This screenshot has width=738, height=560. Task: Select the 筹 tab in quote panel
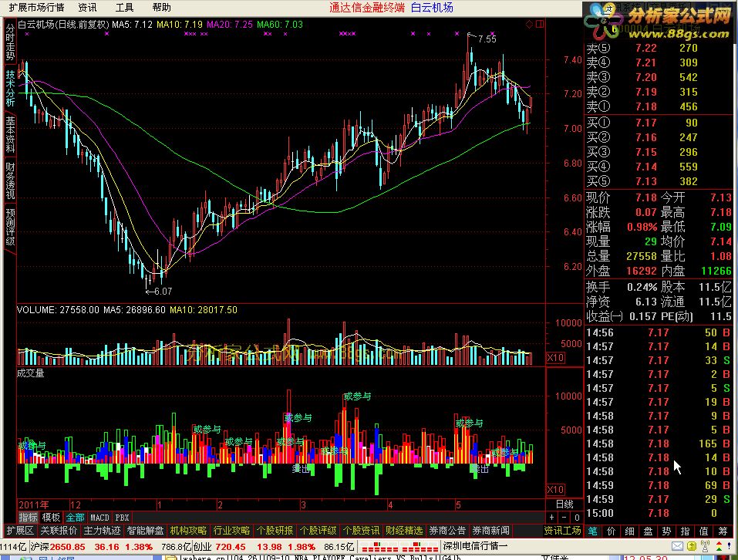tap(723, 531)
